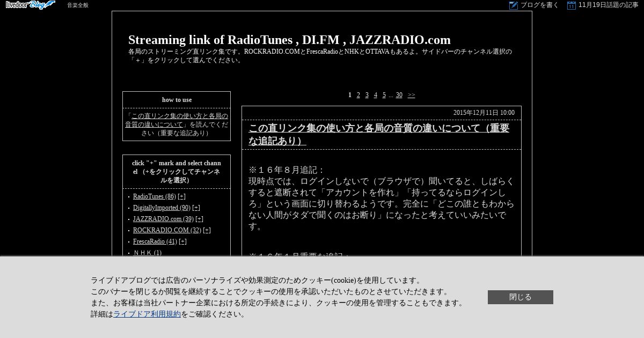The image size is (644, 338).
Task: Click the post date 2015年12月11日 10:00
Action: tap(484, 113)
